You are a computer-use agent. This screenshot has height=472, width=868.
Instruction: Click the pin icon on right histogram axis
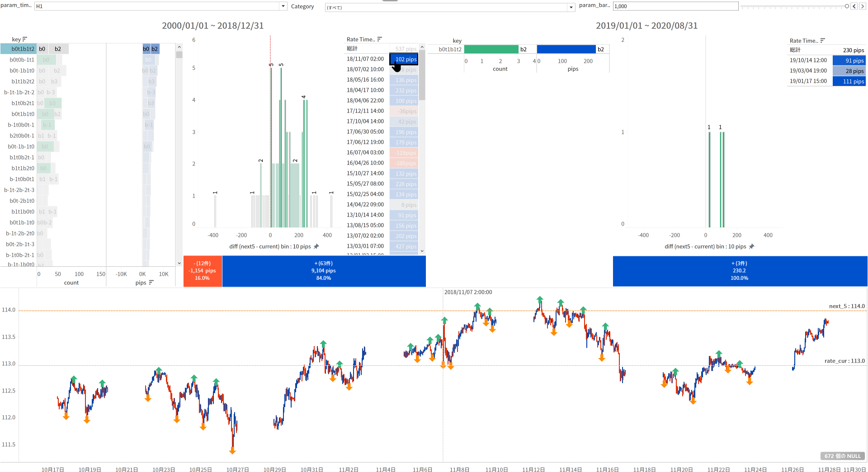pos(751,246)
